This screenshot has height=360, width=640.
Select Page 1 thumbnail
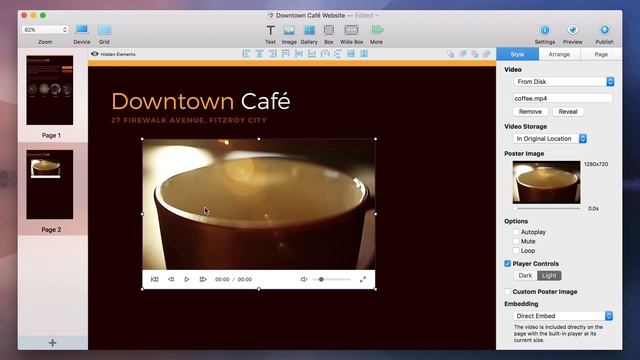click(50, 90)
